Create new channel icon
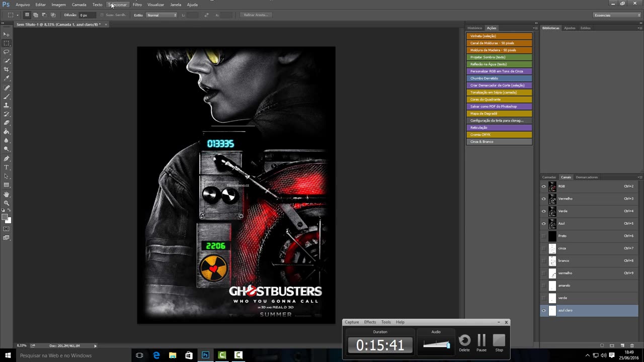Screen dimensions: 644x362 (622, 345)
